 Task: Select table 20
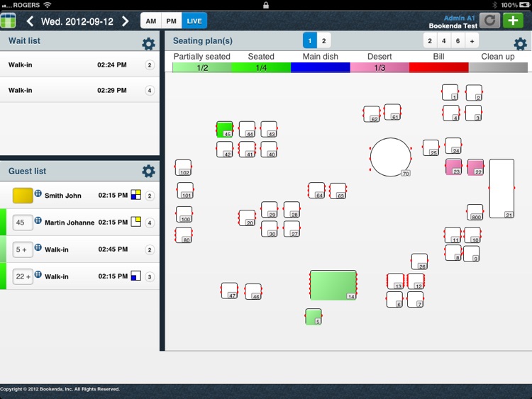coord(247,218)
